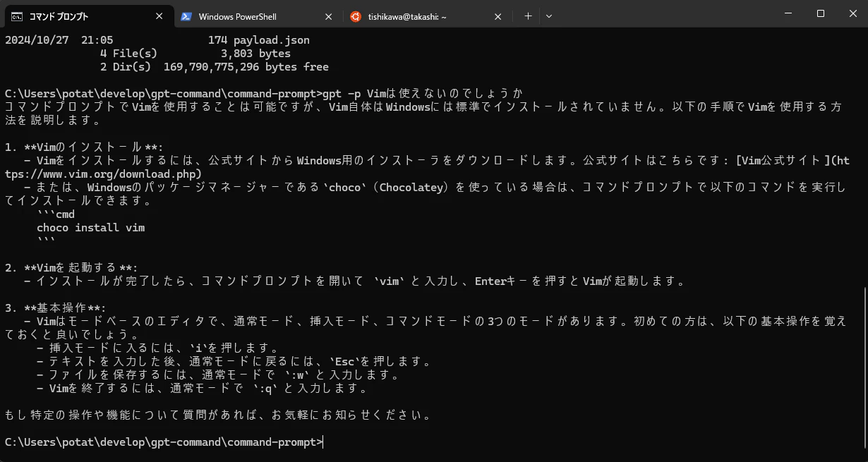
Task: Click the '169,790,775,296 bytes free' text
Action: 246,67
